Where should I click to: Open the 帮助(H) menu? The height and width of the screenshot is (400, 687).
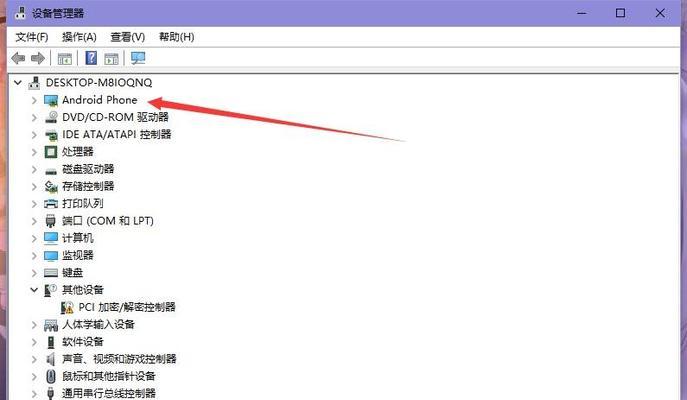(176, 37)
